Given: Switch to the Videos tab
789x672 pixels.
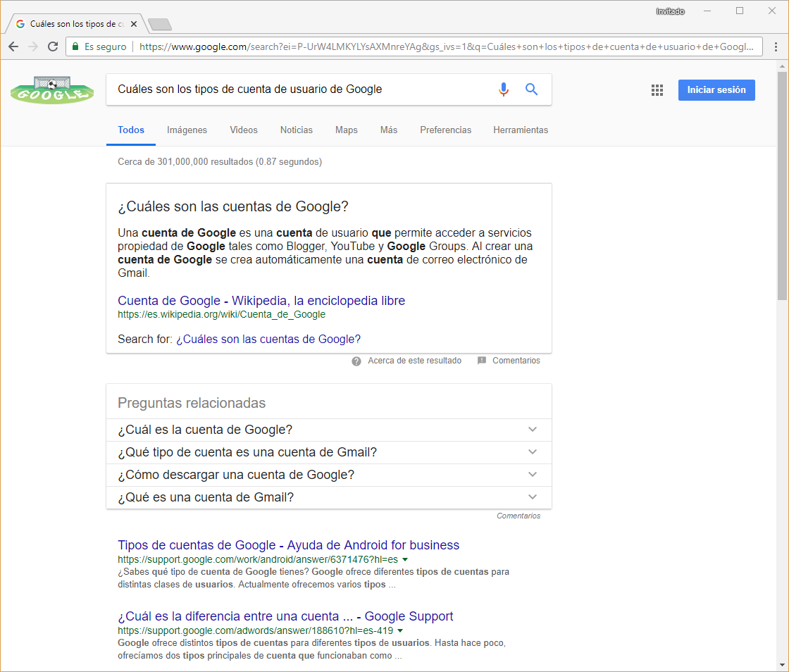Looking at the screenshot, I should [244, 130].
